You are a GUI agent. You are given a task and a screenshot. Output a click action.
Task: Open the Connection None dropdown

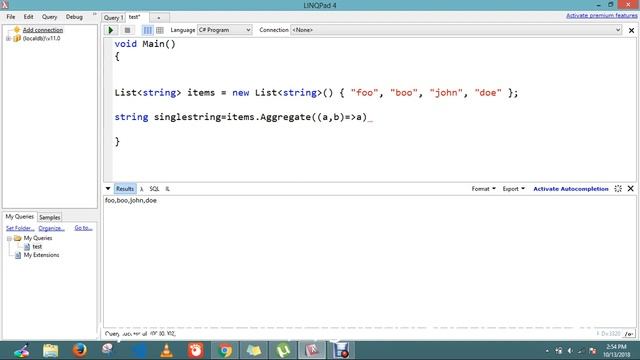[456, 30]
